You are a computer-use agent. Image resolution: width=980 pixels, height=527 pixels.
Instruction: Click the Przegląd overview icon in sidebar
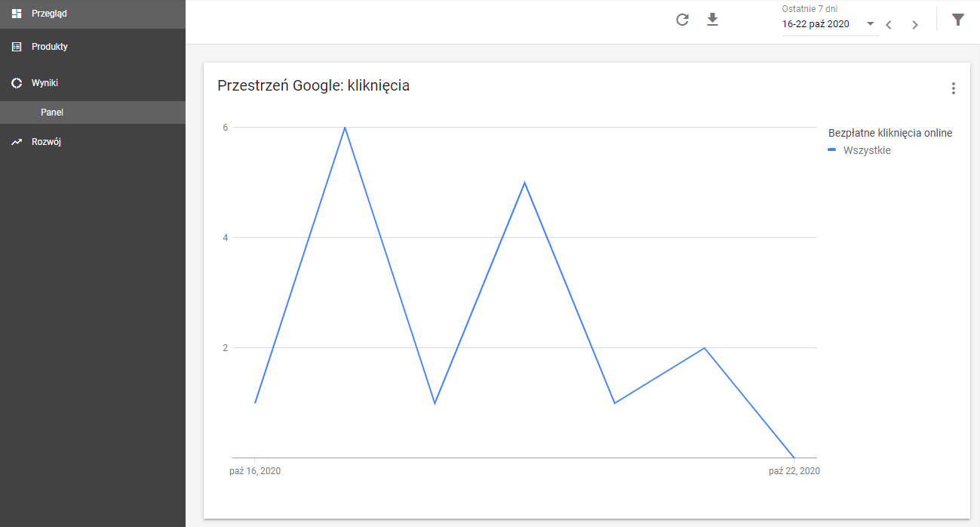[17, 13]
